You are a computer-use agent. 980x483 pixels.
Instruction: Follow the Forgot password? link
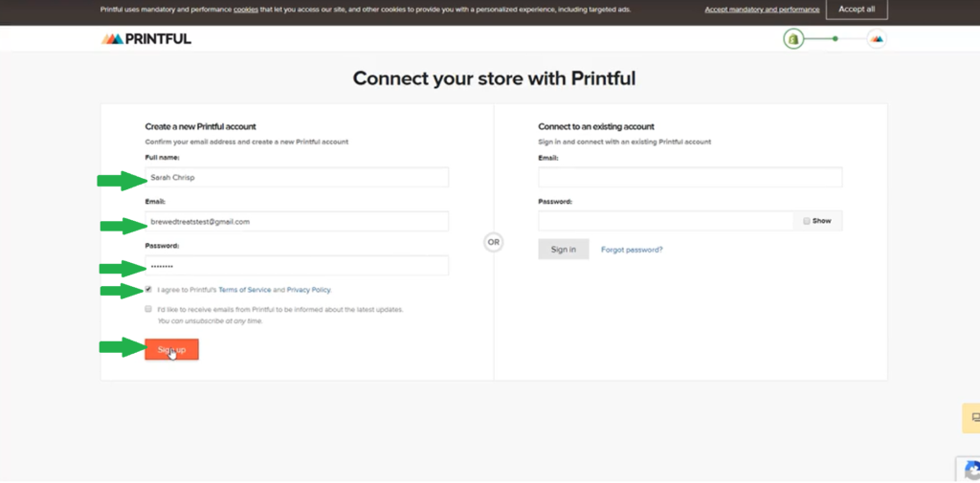pyautogui.click(x=632, y=250)
